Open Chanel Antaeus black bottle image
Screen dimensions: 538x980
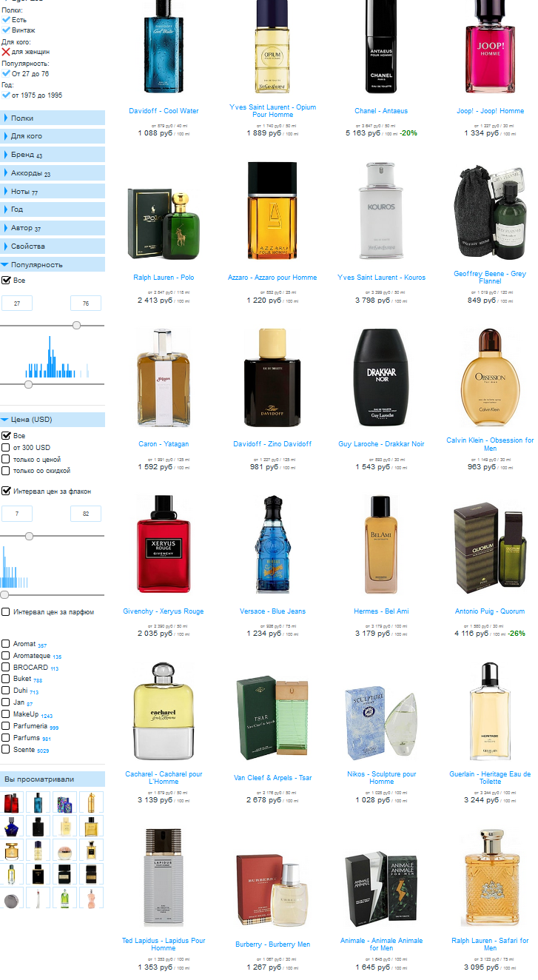381,47
